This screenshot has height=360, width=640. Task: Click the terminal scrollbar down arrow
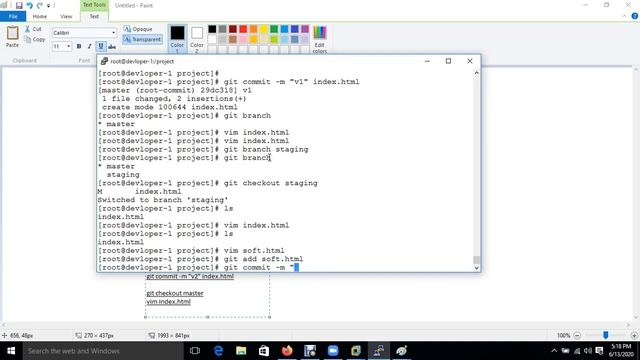[x=476, y=268]
